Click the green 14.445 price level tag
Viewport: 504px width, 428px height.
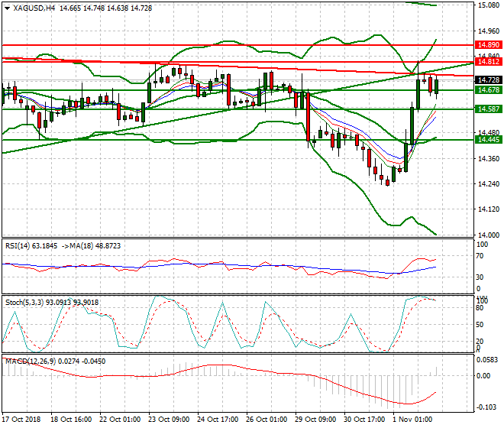488,140
